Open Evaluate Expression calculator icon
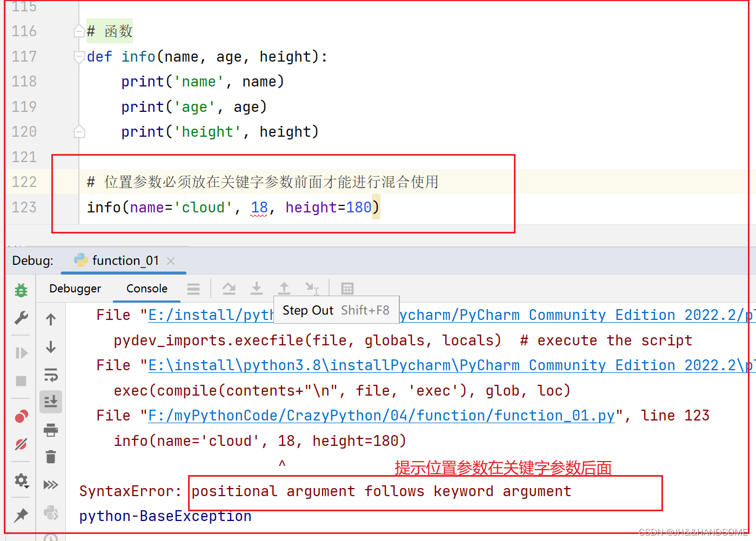 (347, 289)
